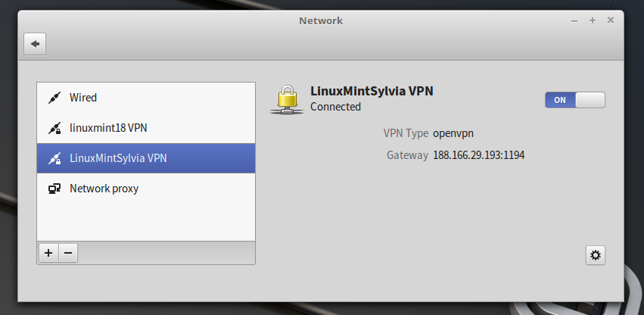Turn off the LinuxMintSylvia VPN switch
This screenshot has height=315, width=644.
(574, 100)
